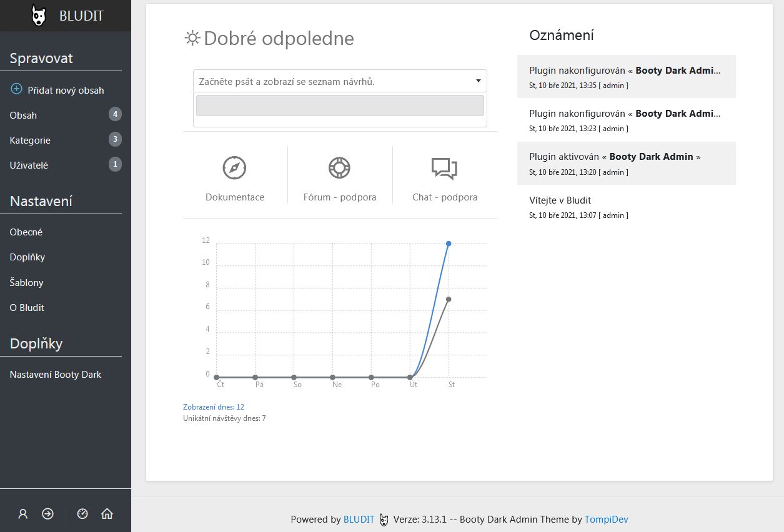Open Nastavení Booty Dark plugin settings

pos(56,375)
